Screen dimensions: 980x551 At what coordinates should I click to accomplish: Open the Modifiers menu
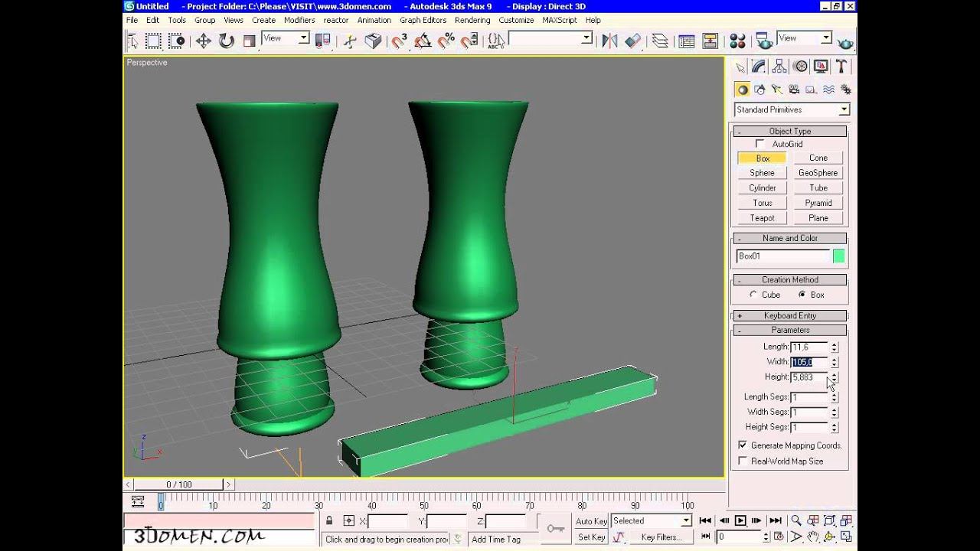pos(299,21)
